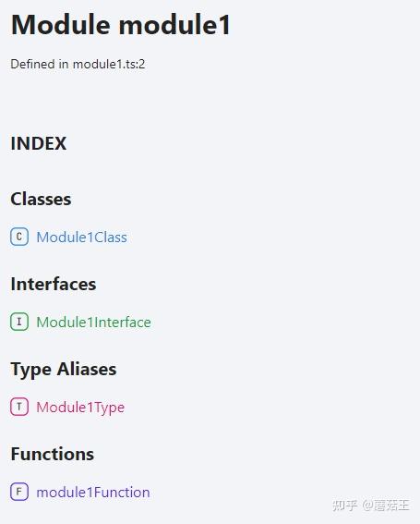Go to the Module1Type alias page
The image size is (420, 524).
point(80,408)
